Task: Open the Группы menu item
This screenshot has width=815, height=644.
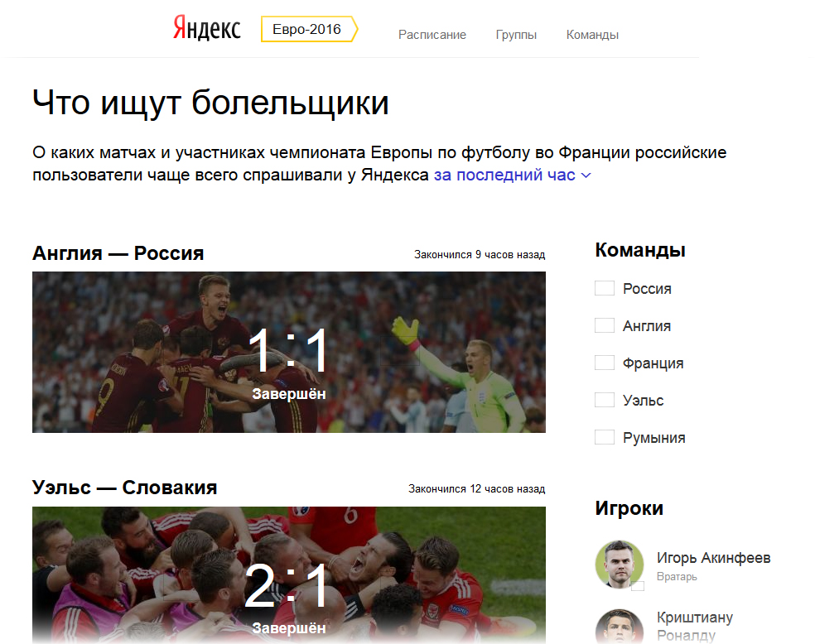Action: click(516, 35)
